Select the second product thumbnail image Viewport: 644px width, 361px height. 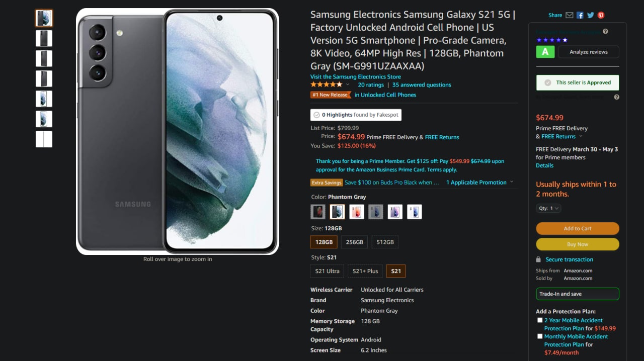(x=44, y=38)
